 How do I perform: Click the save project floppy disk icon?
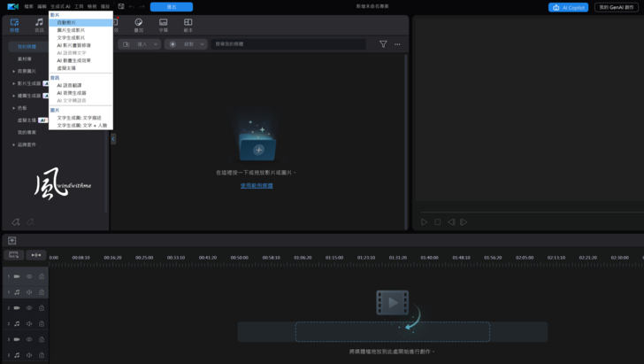120,6
